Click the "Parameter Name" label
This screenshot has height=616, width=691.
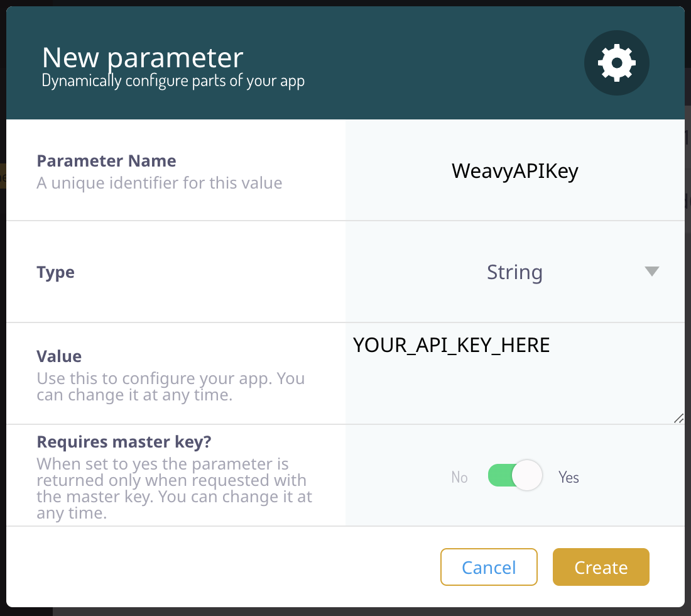[x=106, y=161]
